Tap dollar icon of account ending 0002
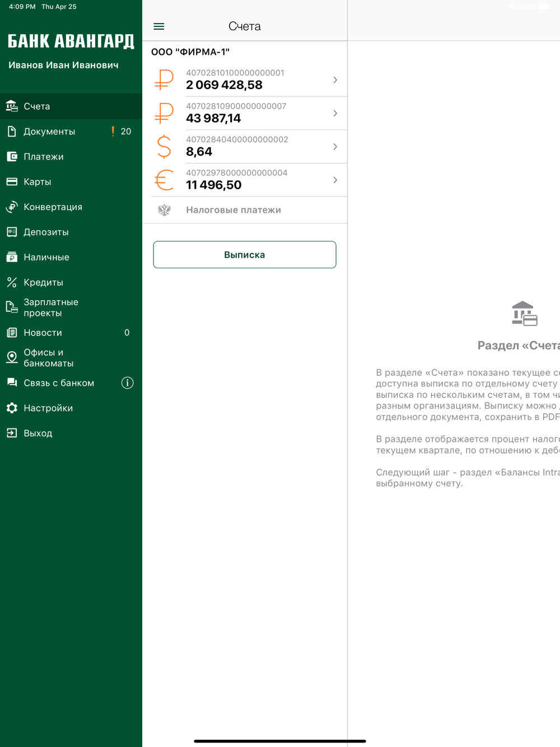560x747 pixels. (x=164, y=146)
